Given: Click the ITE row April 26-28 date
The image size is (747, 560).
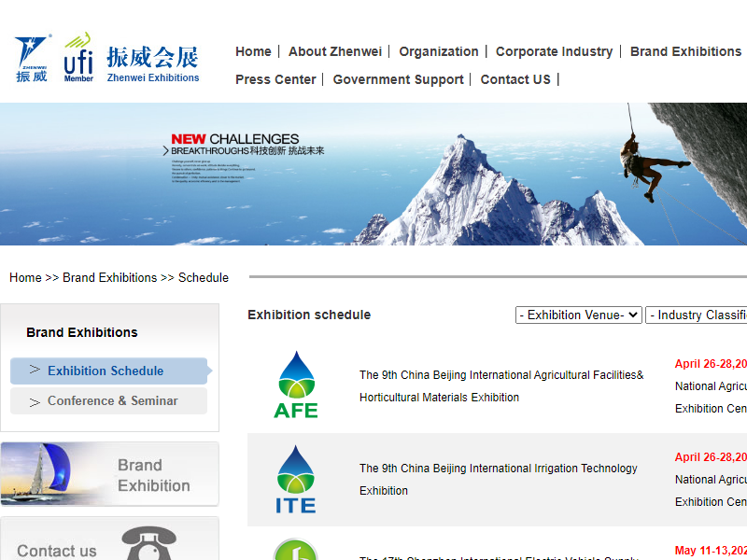Looking at the screenshot, I should point(711,457).
